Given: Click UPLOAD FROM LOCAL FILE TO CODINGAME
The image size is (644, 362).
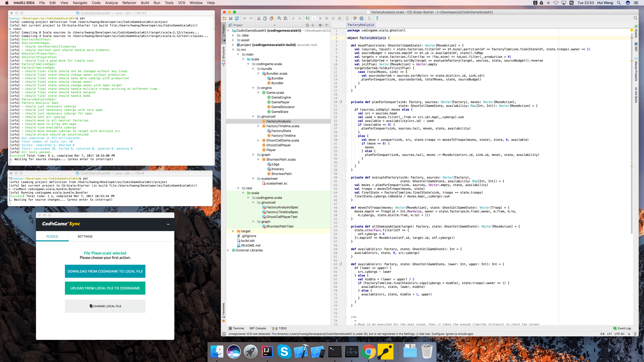Looking at the screenshot, I should (105, 288).
